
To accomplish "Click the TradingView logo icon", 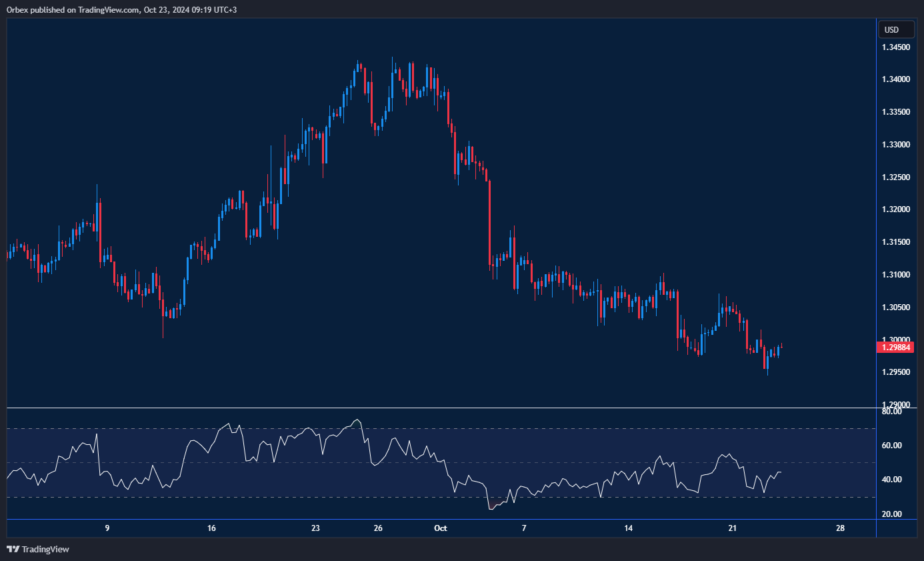I will tap(13, 549).
